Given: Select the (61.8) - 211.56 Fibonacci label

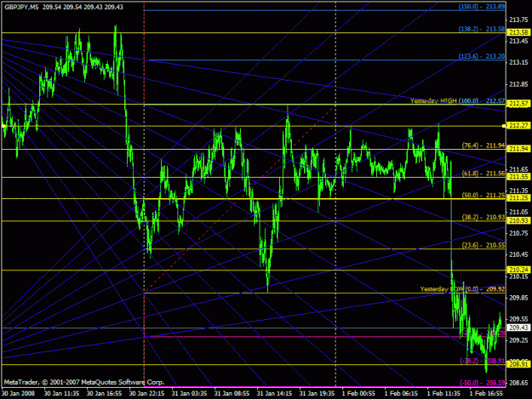Looking at the screenshot, I should (483, 174).
